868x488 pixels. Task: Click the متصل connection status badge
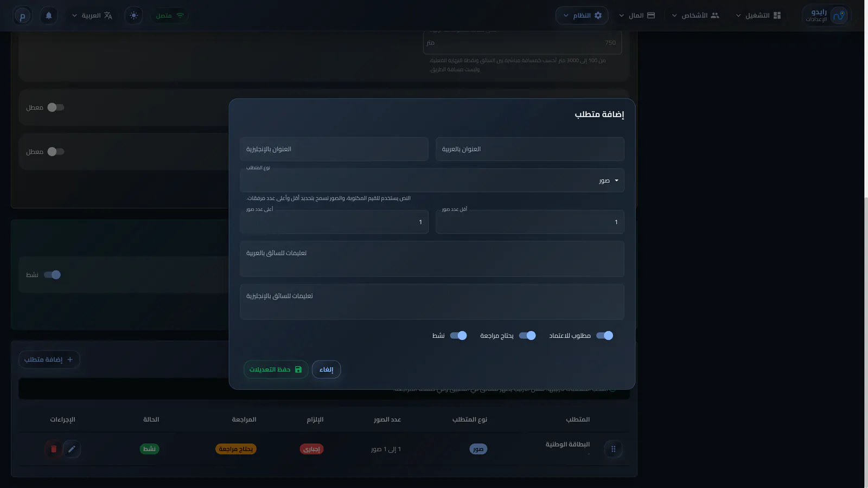[170, 15]
